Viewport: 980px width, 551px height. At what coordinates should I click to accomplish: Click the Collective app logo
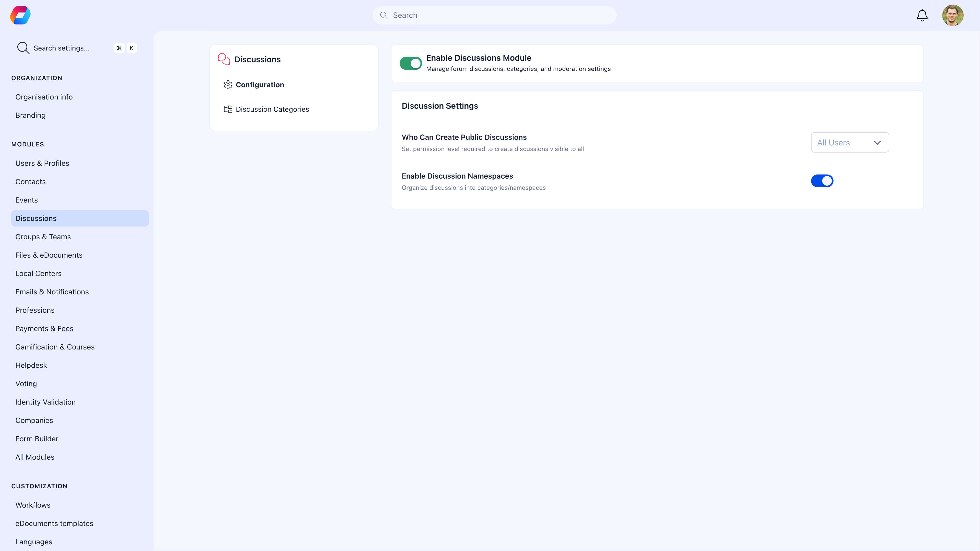(20, 15)
